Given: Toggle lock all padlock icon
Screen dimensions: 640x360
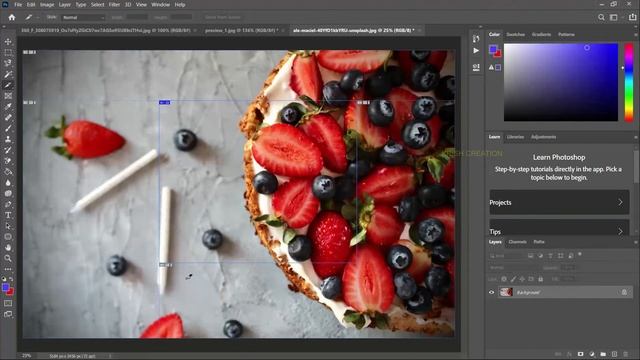Looking at the screenshot, I should click(x=540, y=279).
